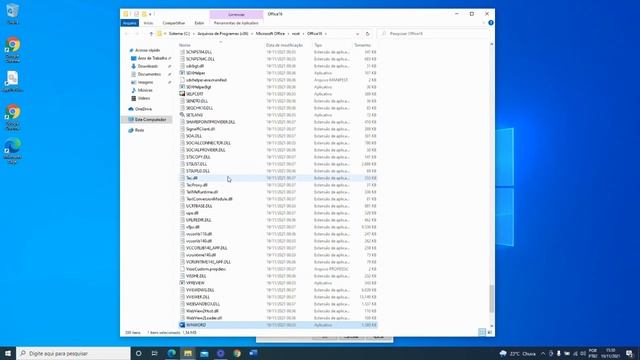Click the taskbar search box
640x360 pixels.
[73, 353]
